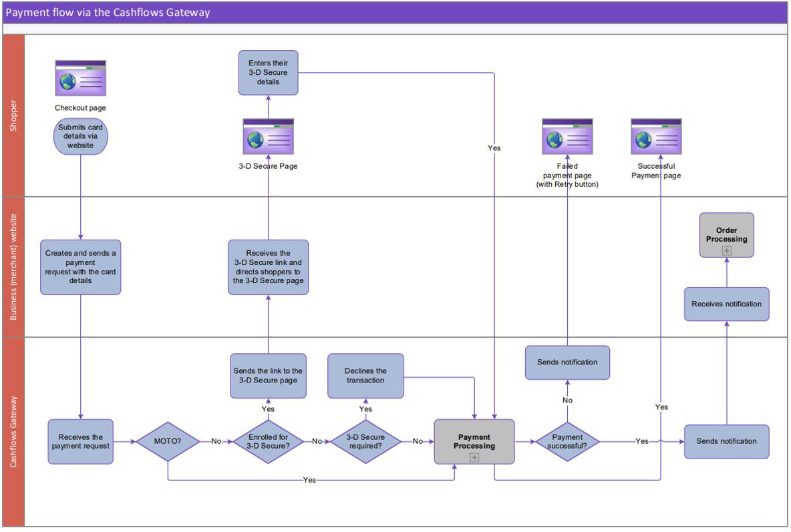
Task: Select the 'Receives the payment request' box
Action: point(81,442)
